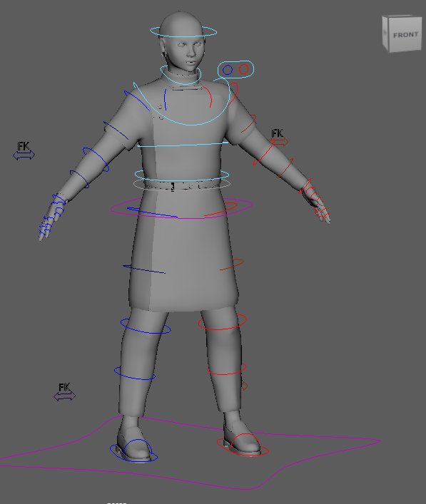Select the magenta root control on floor

(190, 452)
